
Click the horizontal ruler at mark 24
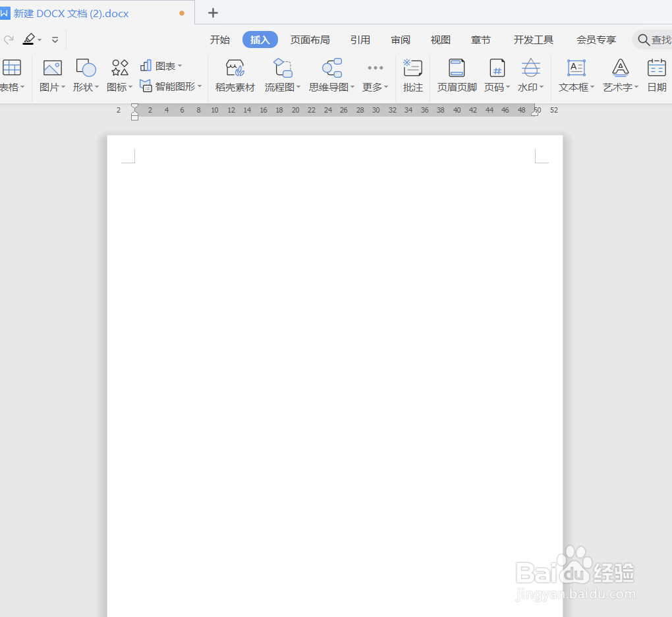pos(328,110)
